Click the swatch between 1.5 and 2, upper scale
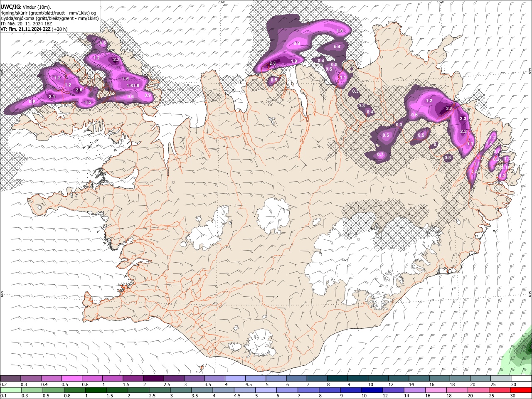This screenshot has width=532, height=399. pos(133,379)
